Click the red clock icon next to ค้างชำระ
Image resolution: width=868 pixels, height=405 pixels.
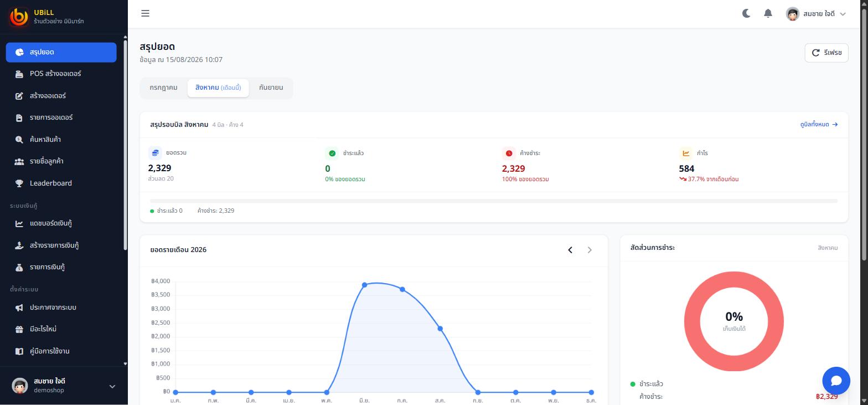click(509, 153)
